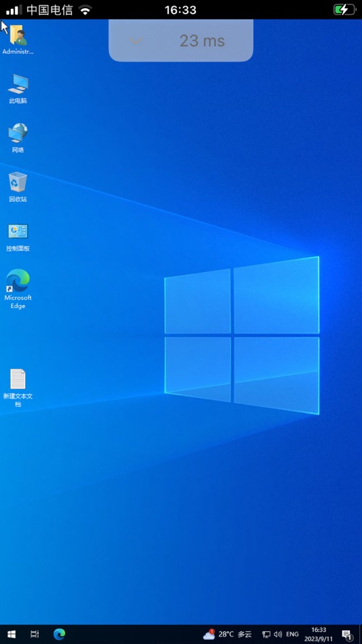Viewport: 362px width, 644px height.
Task: Select the 新建文本文档 text file icon
Action: (x=18, y=388)
